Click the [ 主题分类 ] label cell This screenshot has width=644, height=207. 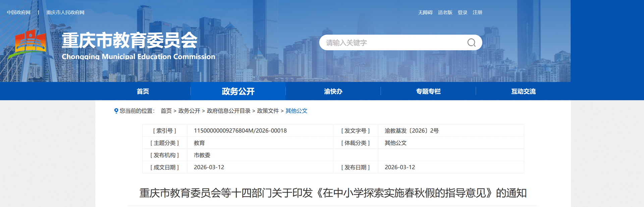(x=165, y=143)
